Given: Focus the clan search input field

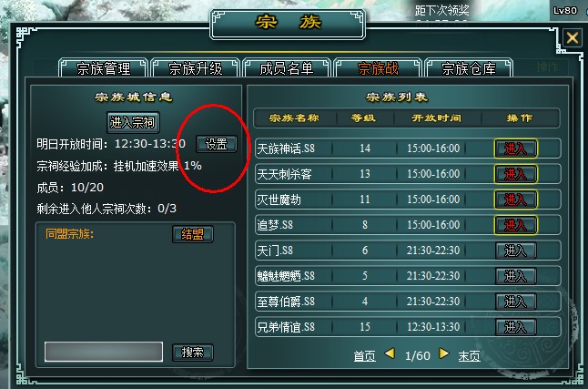Looking at the screenshot, I should [x=104, y=352].
